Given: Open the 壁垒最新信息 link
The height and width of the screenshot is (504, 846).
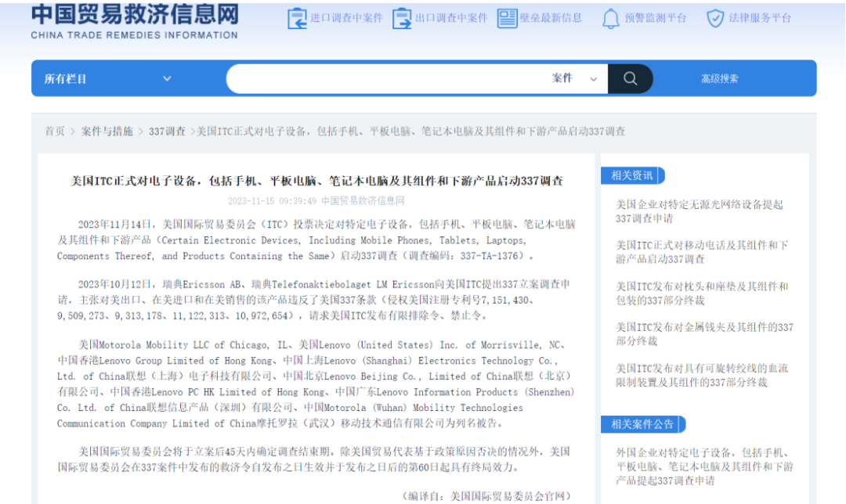Looking at the screenshot, I should coord(551,18).
